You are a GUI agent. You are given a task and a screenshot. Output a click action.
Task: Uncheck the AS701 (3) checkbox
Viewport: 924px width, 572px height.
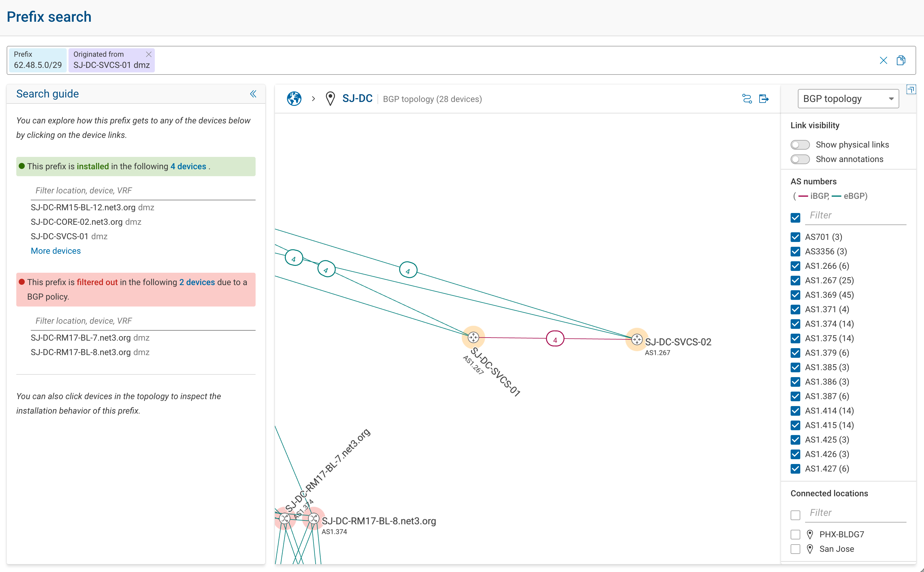point(795,237)
